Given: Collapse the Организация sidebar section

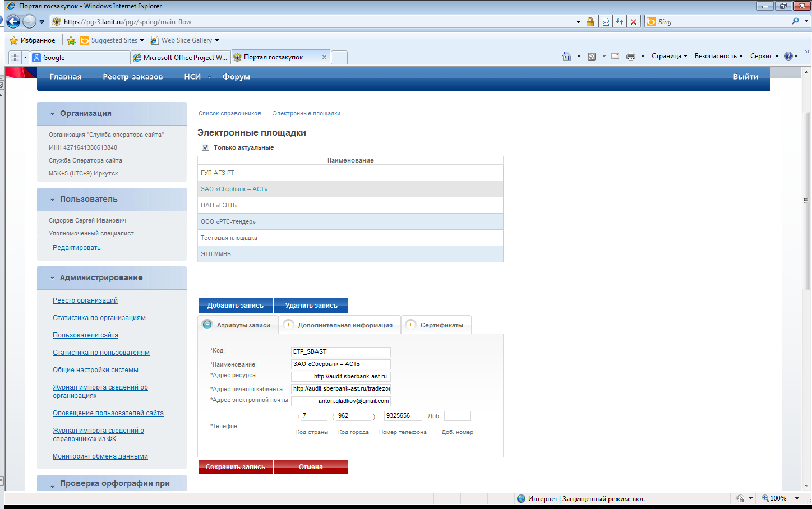Looking at the screenshot, I should click(52, 114).
